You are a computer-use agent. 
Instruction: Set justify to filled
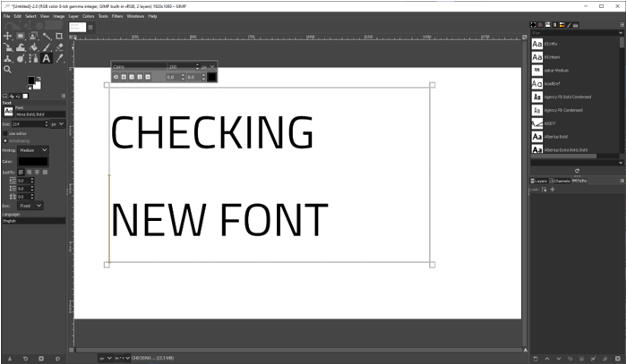point(45,172)
